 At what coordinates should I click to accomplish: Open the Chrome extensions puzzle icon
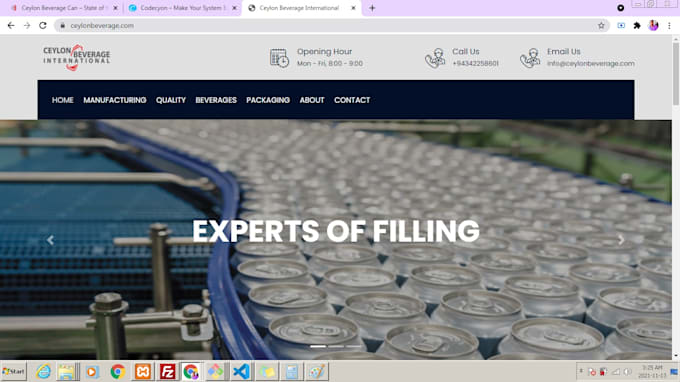pos(637,26)
